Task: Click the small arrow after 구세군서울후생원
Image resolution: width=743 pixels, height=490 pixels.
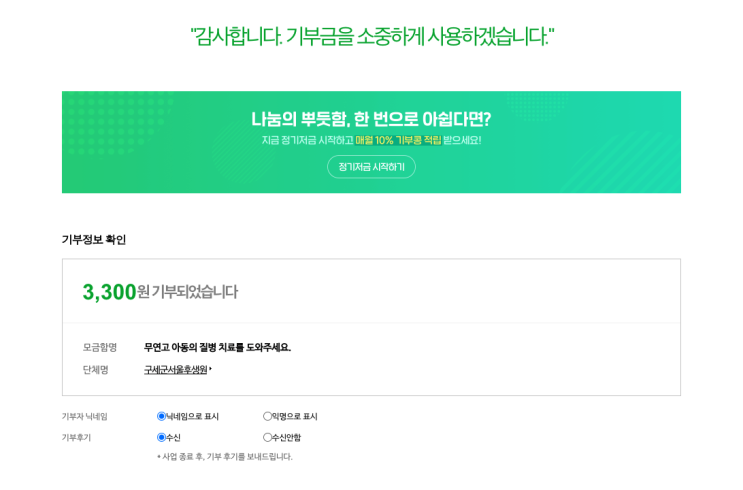Action: pyautogui.click(x=211, y=370)
